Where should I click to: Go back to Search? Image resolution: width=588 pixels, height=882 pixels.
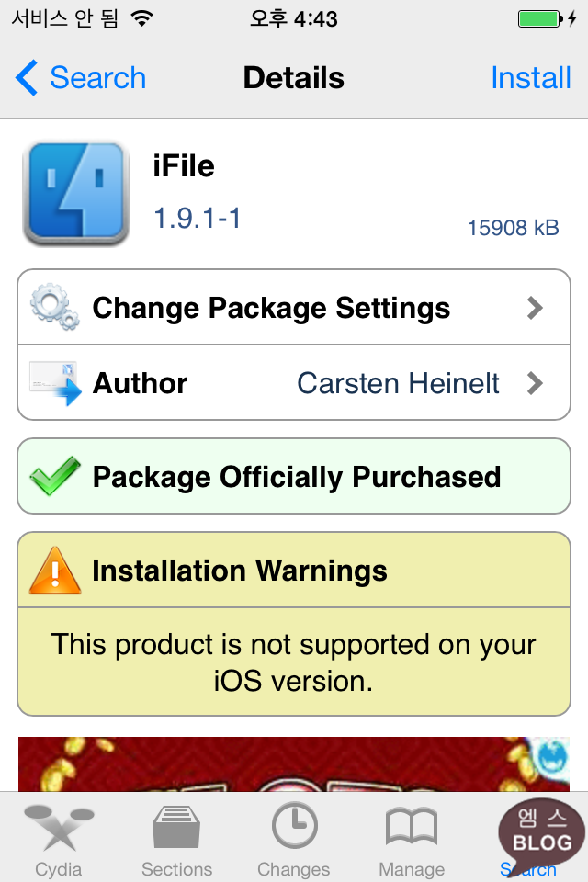click(x=81, y=78)
